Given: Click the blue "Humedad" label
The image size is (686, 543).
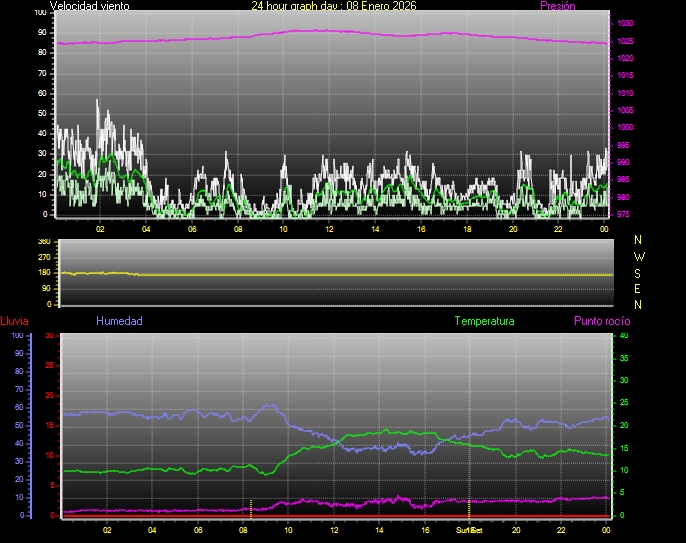Looking at the screenshot, I should click(119, 321).
